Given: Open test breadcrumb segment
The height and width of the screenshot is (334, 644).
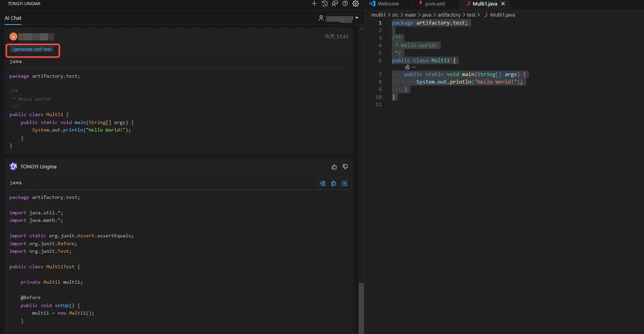Looking at the screenshot, I should pyautogui.click(x=471, y=15).
